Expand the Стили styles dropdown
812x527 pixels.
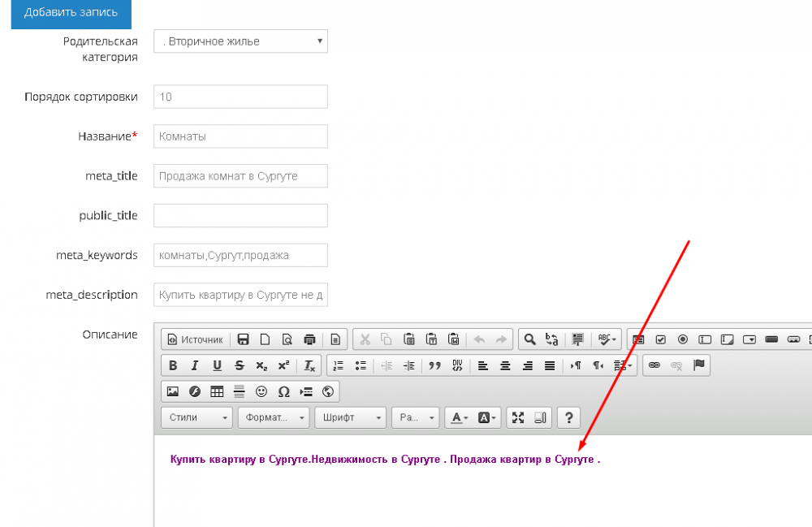click(197, 417)
